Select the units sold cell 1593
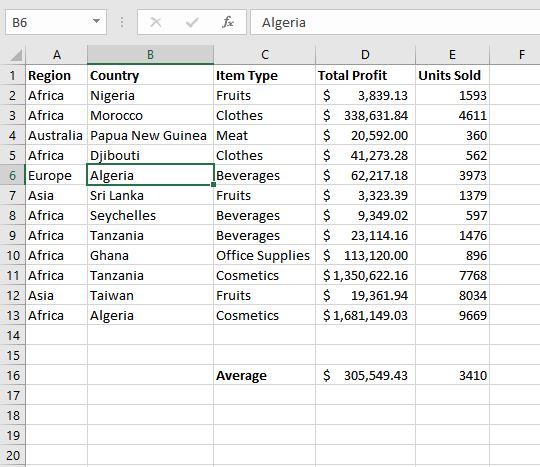 coord(453,95)
